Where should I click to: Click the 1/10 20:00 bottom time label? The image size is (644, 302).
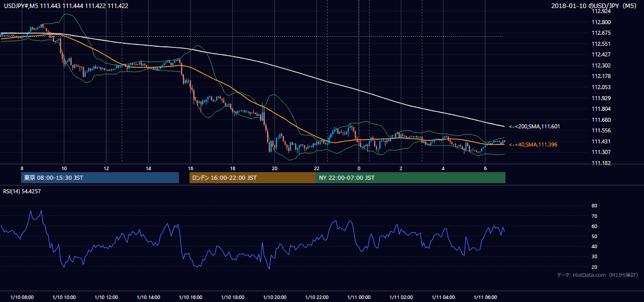274,297
